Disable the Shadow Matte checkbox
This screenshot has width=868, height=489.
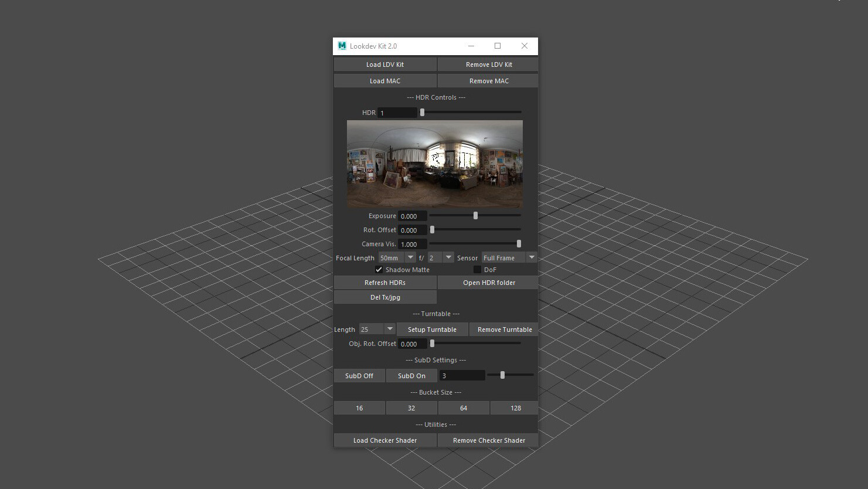[x=379, y=269]
